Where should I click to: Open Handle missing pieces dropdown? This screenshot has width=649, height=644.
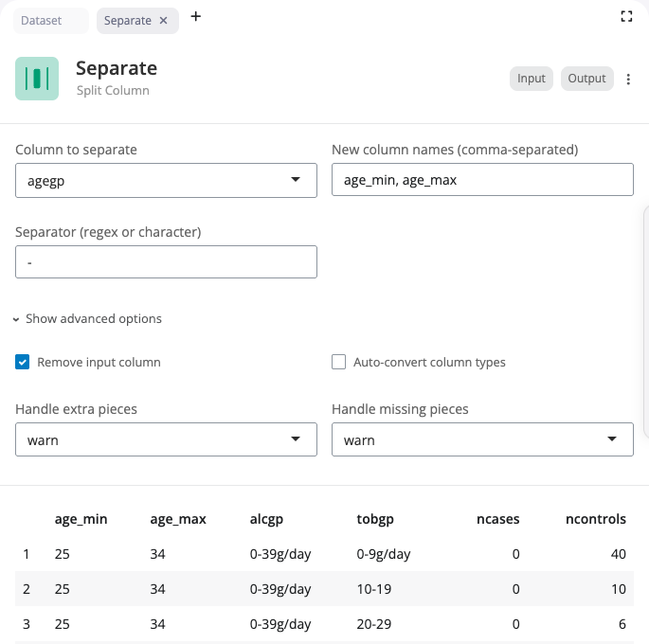pos(482,439)
